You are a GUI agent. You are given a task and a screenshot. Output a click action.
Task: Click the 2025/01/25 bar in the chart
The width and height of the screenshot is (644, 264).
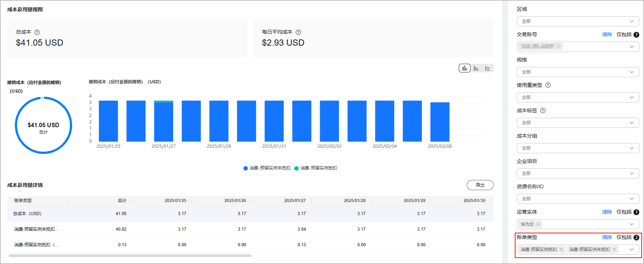[108, 121]
